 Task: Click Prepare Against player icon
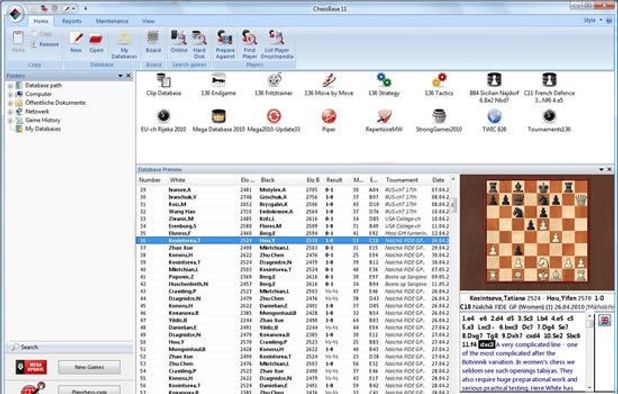[225, 45]
